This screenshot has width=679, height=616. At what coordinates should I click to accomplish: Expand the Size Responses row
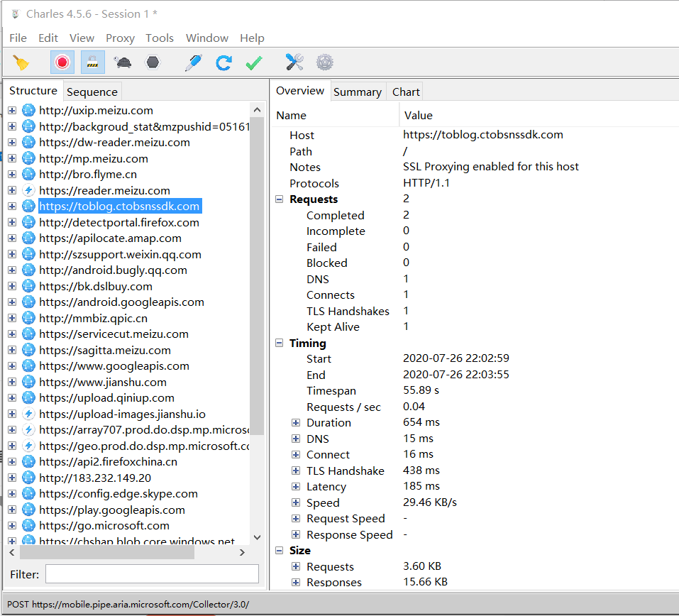coord(296,582)
